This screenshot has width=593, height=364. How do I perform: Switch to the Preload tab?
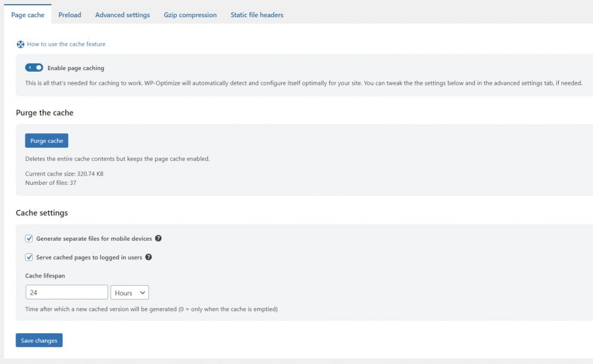click(x=69, y=15)
